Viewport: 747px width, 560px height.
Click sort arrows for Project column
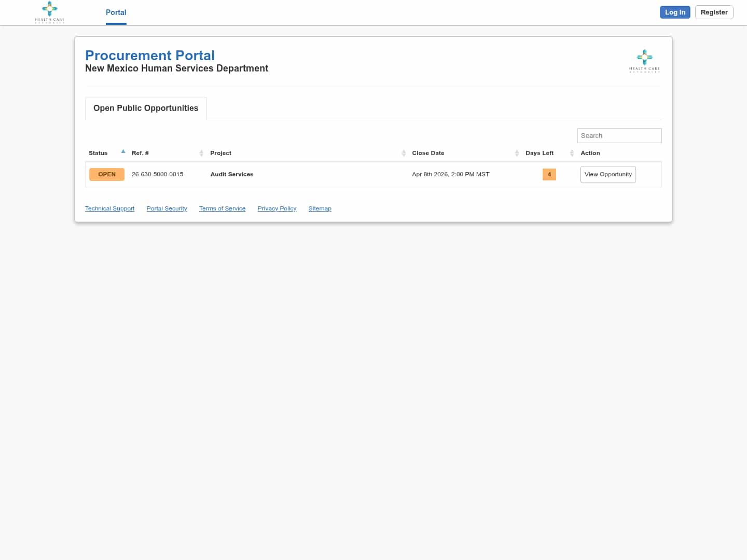tap(404, 153)
